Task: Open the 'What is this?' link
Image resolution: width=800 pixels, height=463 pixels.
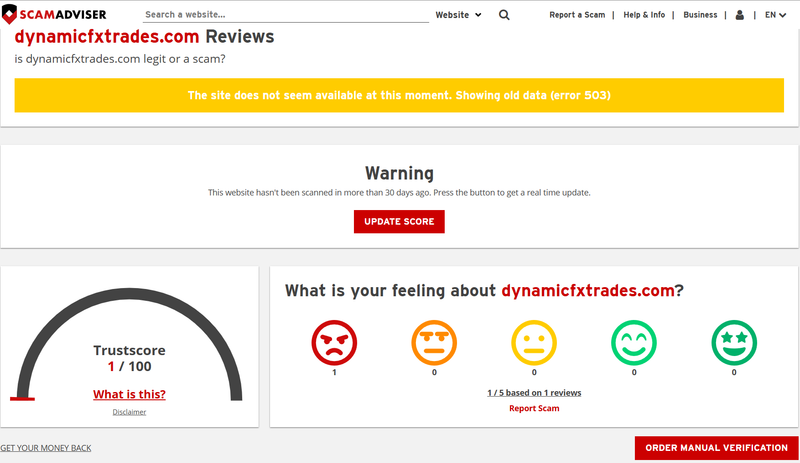Action: pyautogui.click(x=129, y=394)
